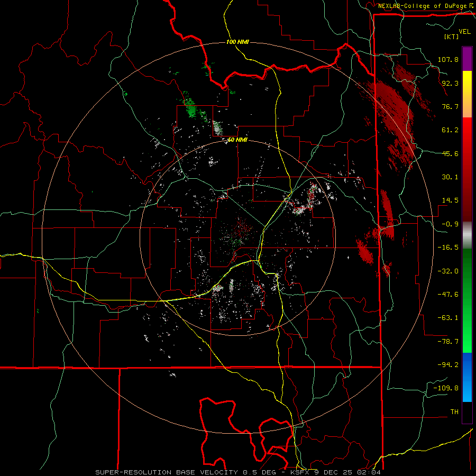This screenshot has width=476, height=476.
Task: Click the VEL legend title
Action: tap(465, 32)
